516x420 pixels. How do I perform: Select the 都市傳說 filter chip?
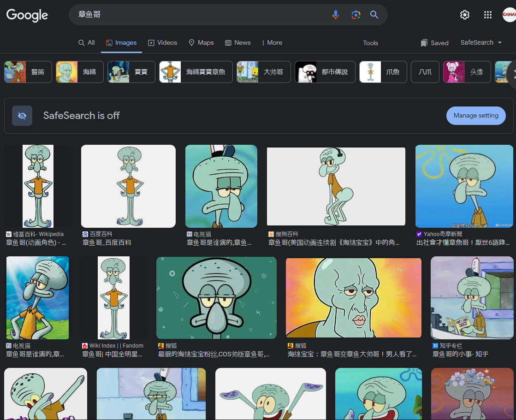(x=325, y=72)
